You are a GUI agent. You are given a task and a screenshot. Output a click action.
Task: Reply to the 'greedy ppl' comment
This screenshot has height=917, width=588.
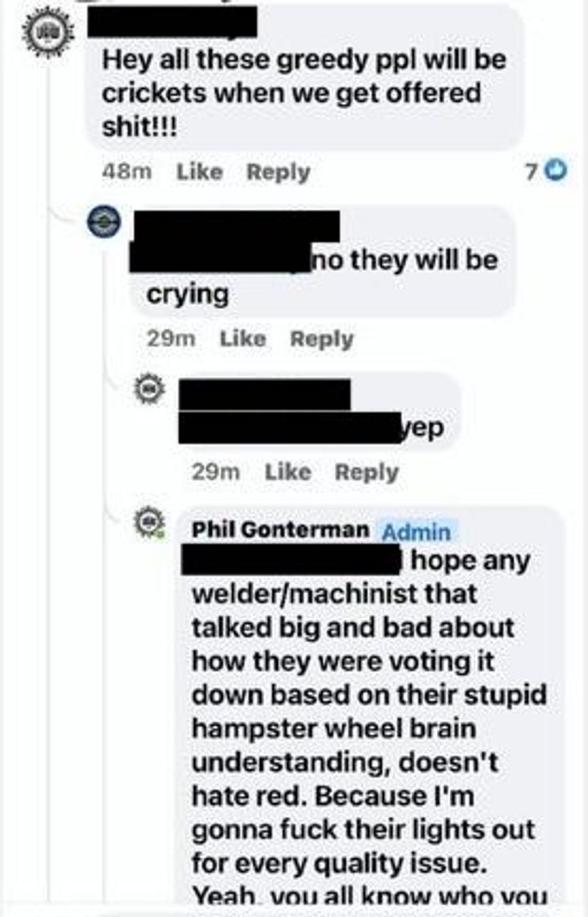point(278,172)
